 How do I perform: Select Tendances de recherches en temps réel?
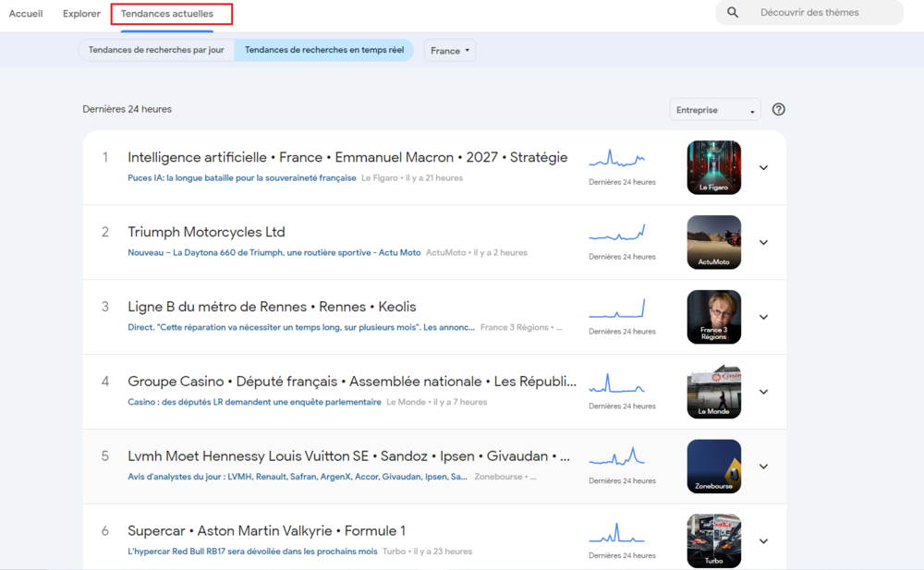(323, 50)
